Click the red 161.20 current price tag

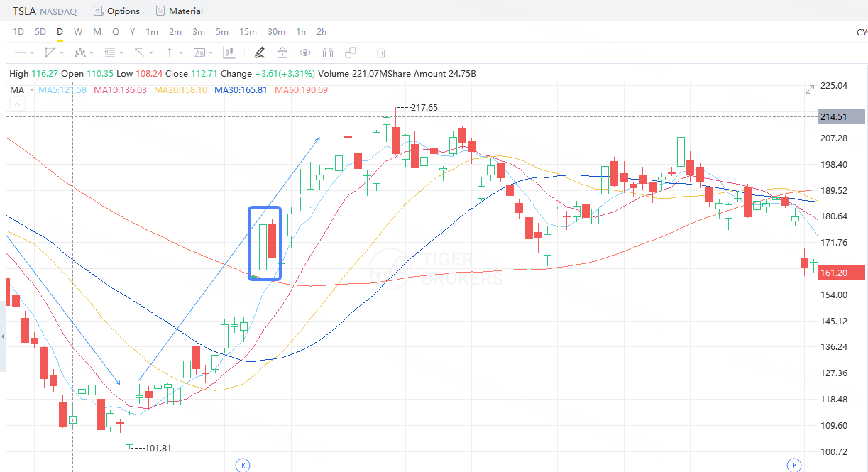click(841, 273)
